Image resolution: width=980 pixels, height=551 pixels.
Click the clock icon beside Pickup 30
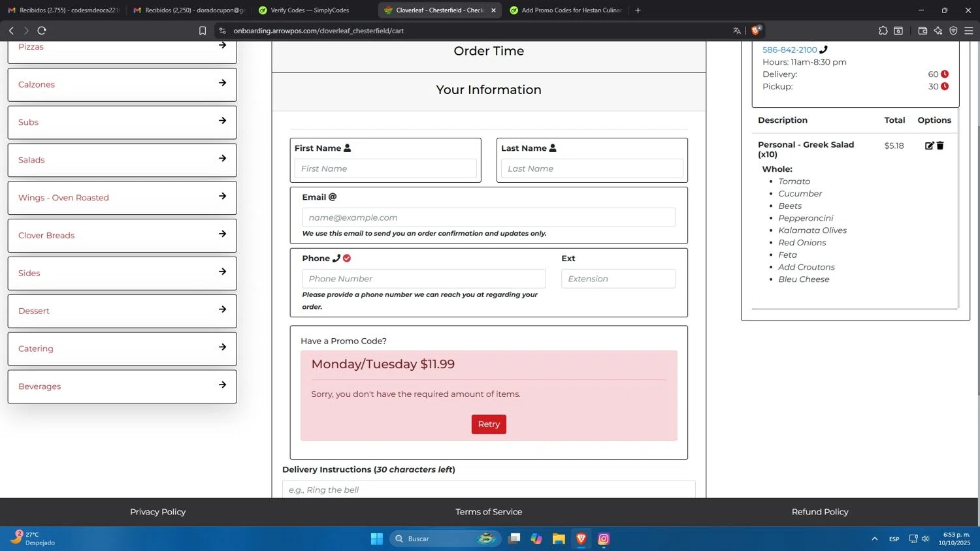(x=945, y=87)
